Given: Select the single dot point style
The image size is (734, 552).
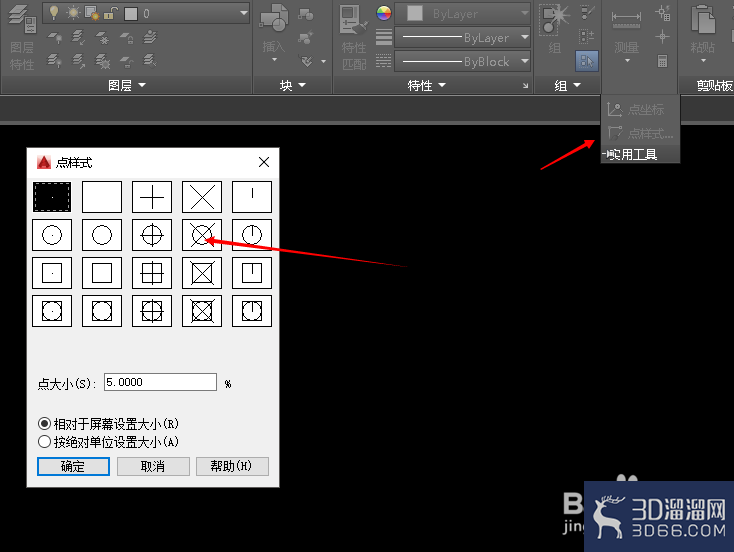Looking at the screenshot, I should click(52, 197).
